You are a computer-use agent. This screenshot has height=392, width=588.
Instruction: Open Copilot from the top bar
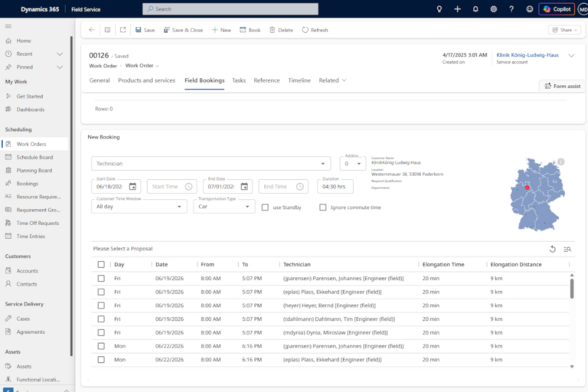(x=557, y=9)
